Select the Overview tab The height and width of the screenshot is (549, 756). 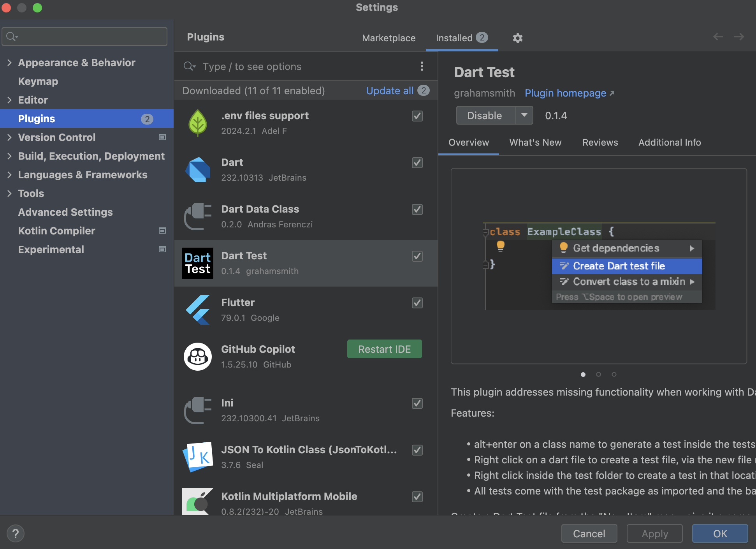click(469, 143)
